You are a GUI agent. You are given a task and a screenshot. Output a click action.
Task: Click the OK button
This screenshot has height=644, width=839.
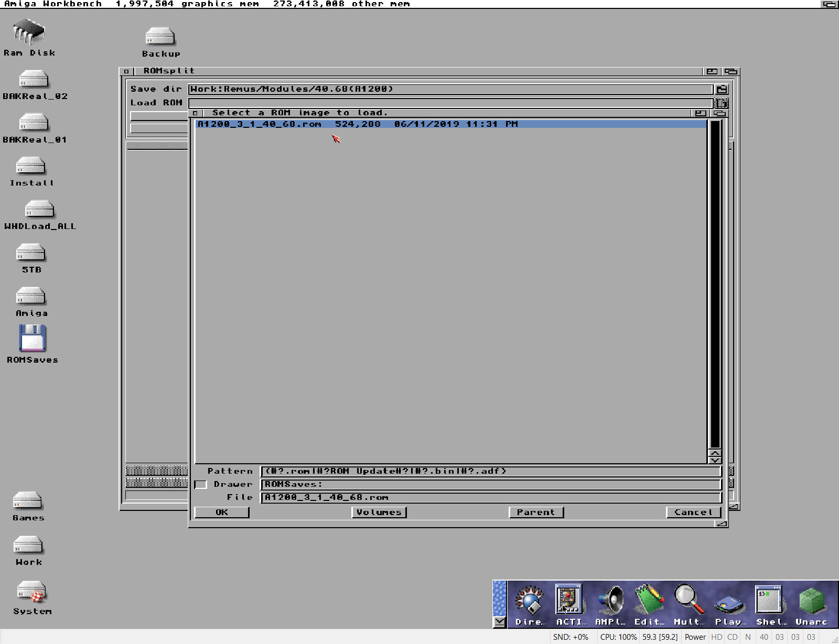click(222, 512)
